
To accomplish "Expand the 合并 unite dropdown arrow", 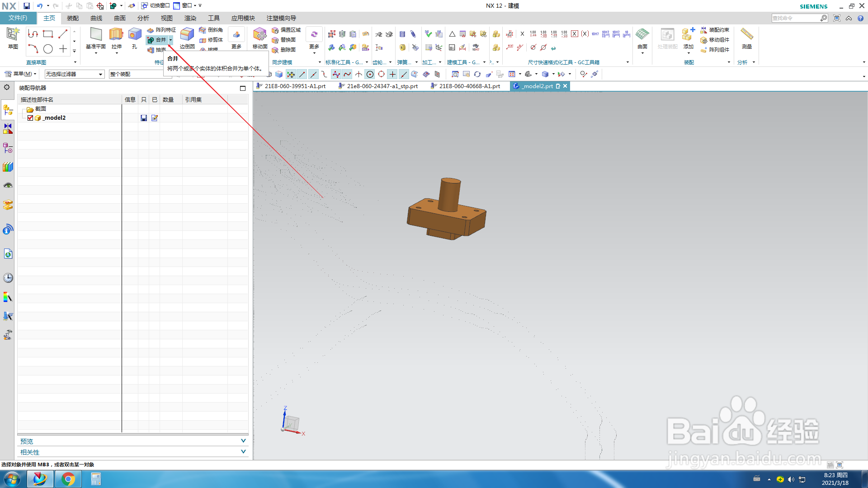I will (x=171, y=40).
